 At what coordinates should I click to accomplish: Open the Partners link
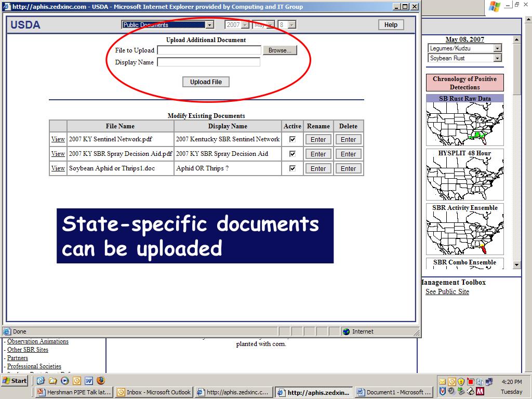point(18,358)
